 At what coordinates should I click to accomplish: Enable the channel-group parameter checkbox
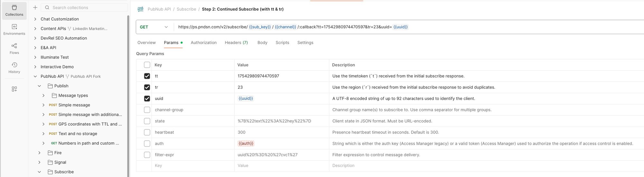(147, 110)
